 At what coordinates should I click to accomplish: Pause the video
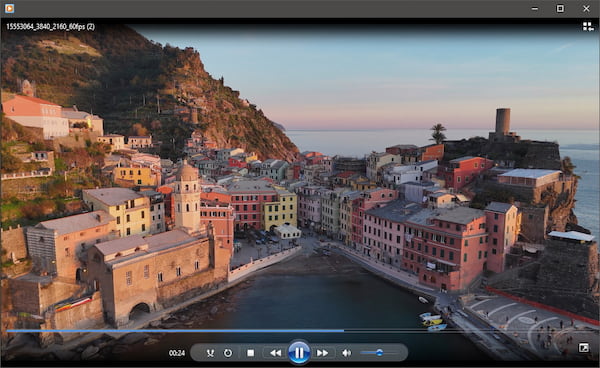[299, 352]
